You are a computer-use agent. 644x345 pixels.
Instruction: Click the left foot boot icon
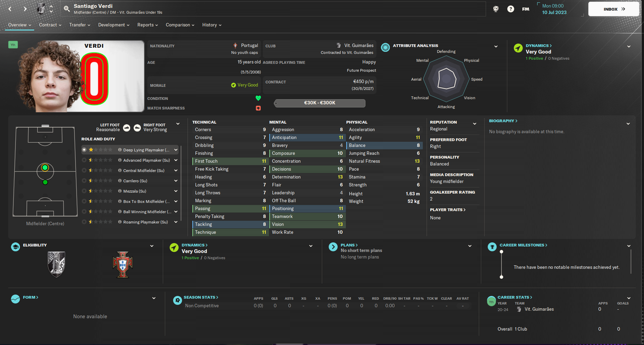(x=126, y=128)
